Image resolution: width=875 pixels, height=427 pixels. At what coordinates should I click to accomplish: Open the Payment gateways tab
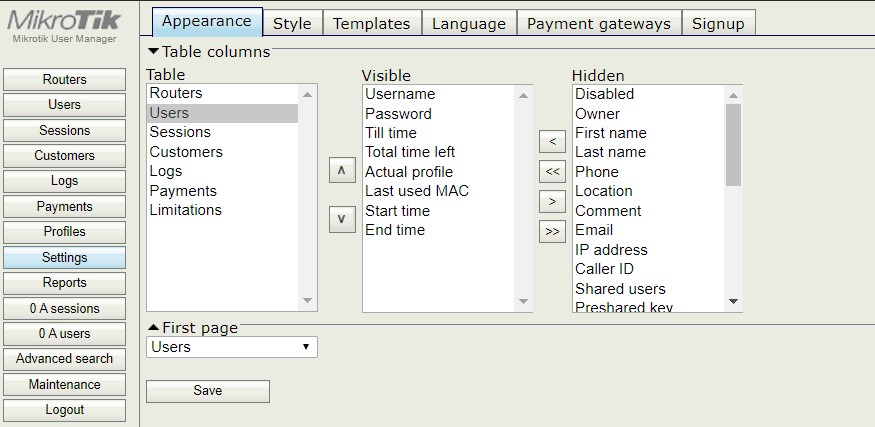click(x=598, y=23)
